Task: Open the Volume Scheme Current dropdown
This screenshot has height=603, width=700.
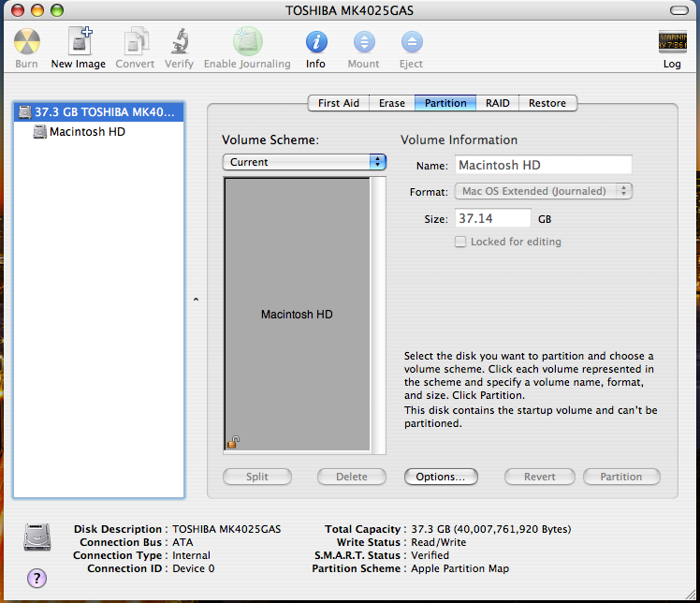Action: (304, 162)
